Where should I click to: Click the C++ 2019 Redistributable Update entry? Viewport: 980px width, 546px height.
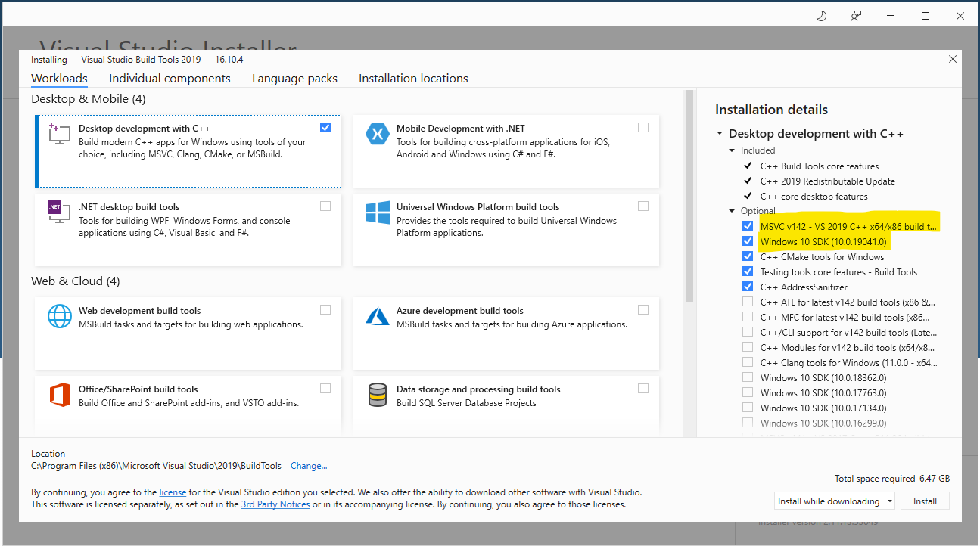828,181
